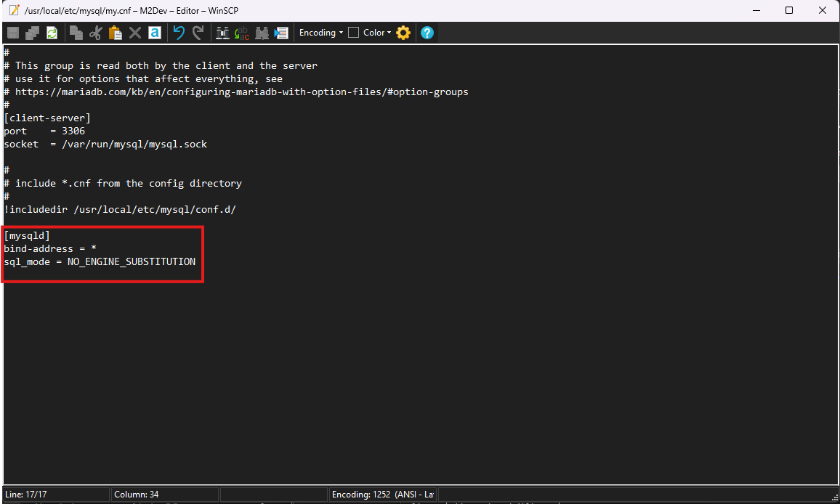Click the Select All icon
This screenshot has height=504, width=840.
(x=154, y=33)
